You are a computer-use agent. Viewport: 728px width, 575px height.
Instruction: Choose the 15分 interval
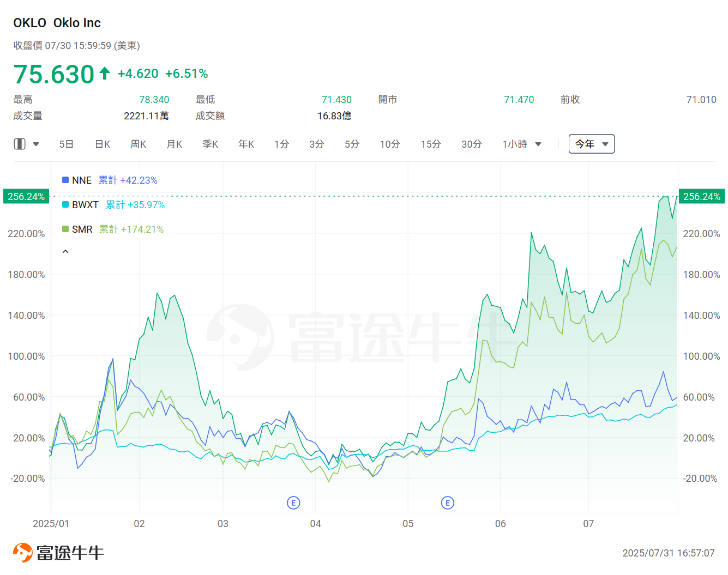click(431, 144)
